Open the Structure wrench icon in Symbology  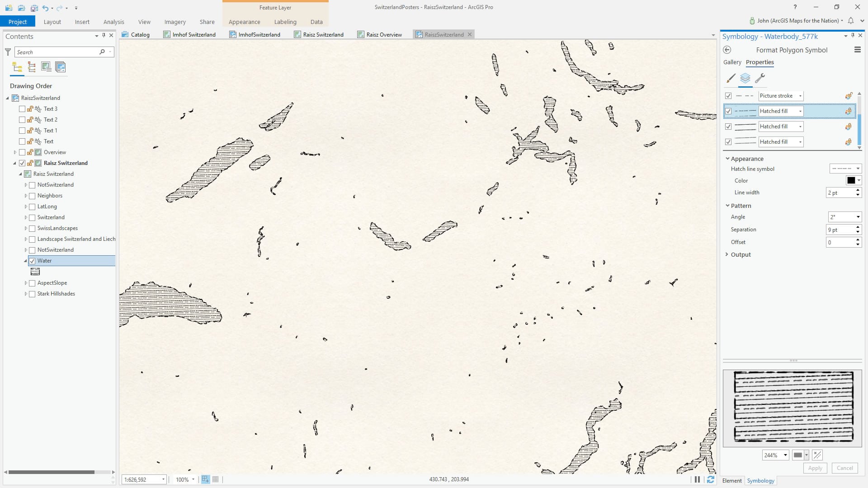760,78
